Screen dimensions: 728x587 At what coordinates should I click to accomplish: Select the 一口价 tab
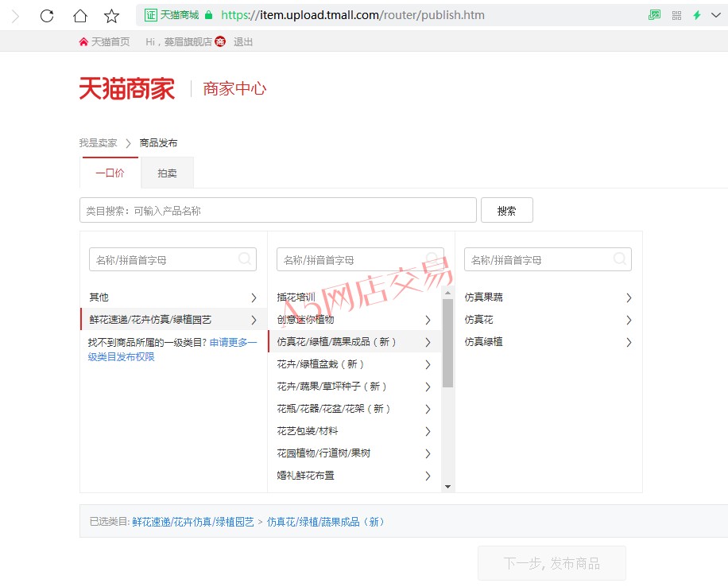(110, 173)
